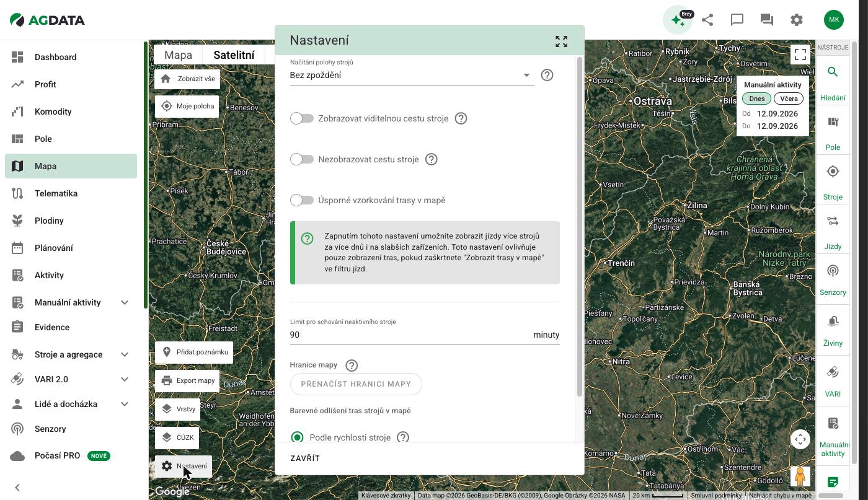The height and width of the screenshot is (500, 868).
Task: Toggle map fullscreen view
Action: pos(800,55)
